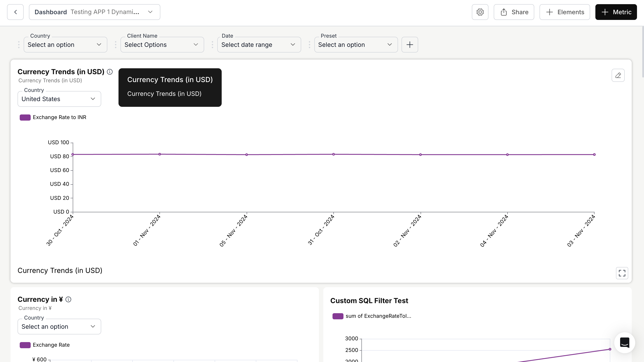Click the info icon next to Currency in ¥
This screenshot has height=362, width=644.
69,299
